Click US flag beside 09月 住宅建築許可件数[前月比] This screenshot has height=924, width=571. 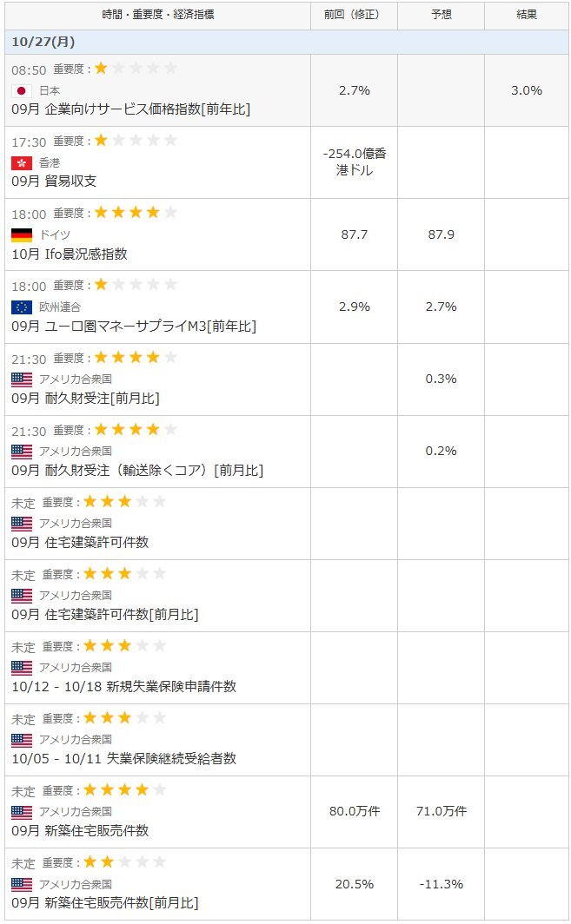pyautogui.click(x=22, y=595)
